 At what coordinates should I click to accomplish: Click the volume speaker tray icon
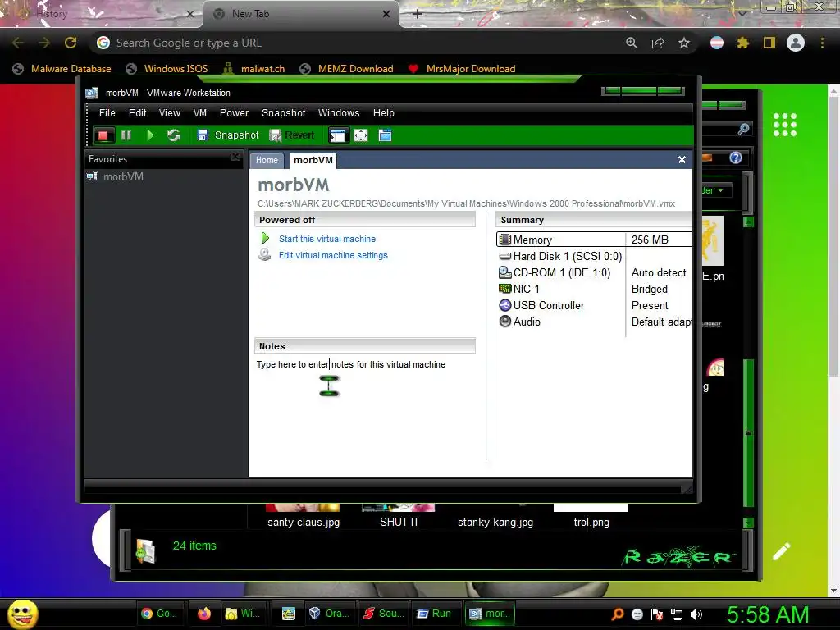(x=696, y=614)
